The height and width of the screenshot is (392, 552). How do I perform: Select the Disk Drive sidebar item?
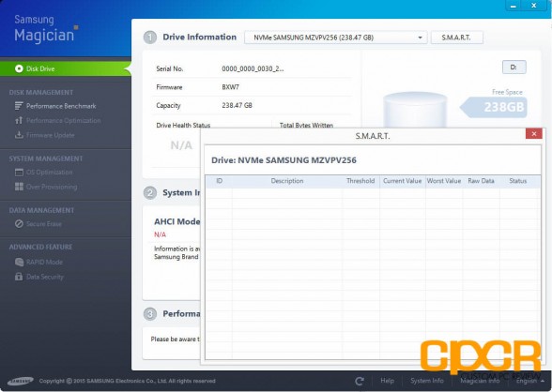66,68
